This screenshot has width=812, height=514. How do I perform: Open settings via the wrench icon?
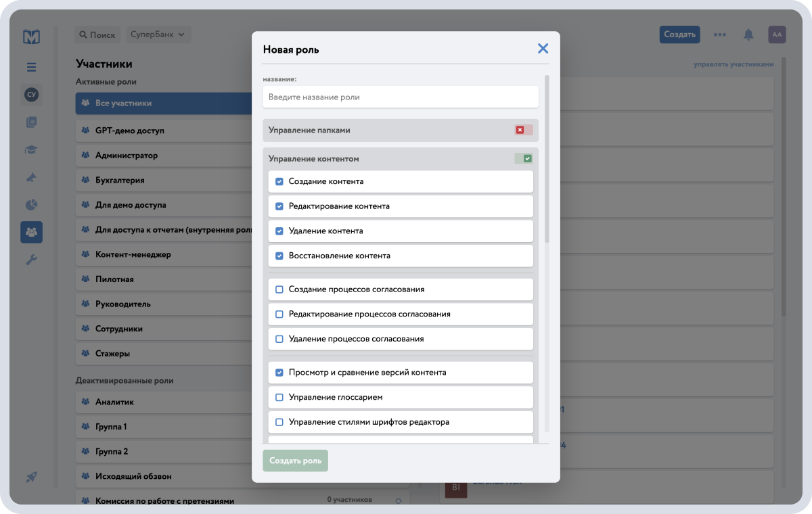[31, 259]
